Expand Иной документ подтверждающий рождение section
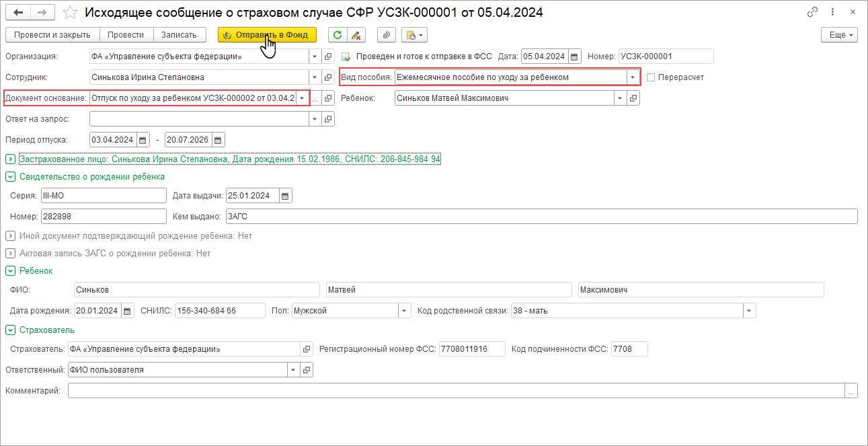Screen dimensions: 868x446 click(11, 236)
